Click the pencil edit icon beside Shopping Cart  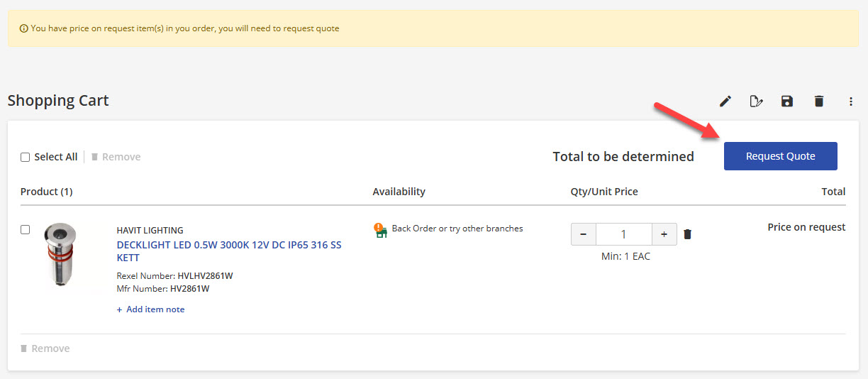725,101
